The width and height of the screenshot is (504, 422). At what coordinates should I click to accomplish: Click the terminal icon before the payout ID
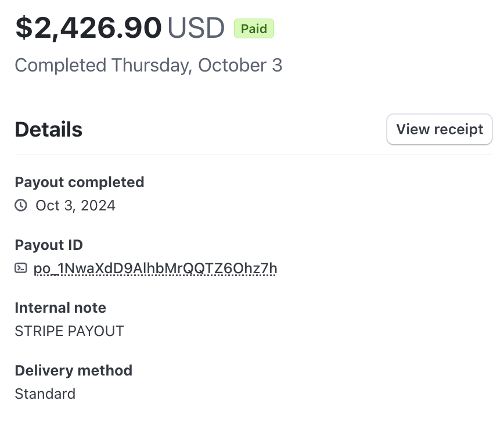point(21,268)
